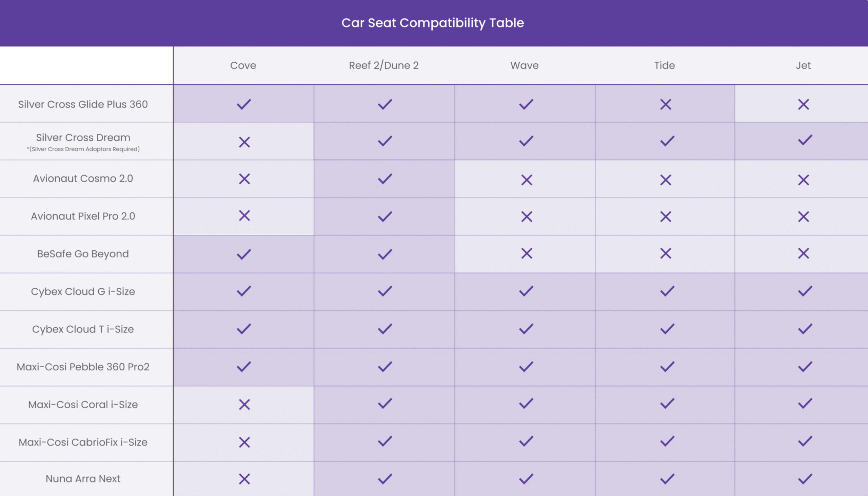This screenshot has width=868, height=496.
Task: Click the Silver Cross Dream row label
Action: coord(83,138)
